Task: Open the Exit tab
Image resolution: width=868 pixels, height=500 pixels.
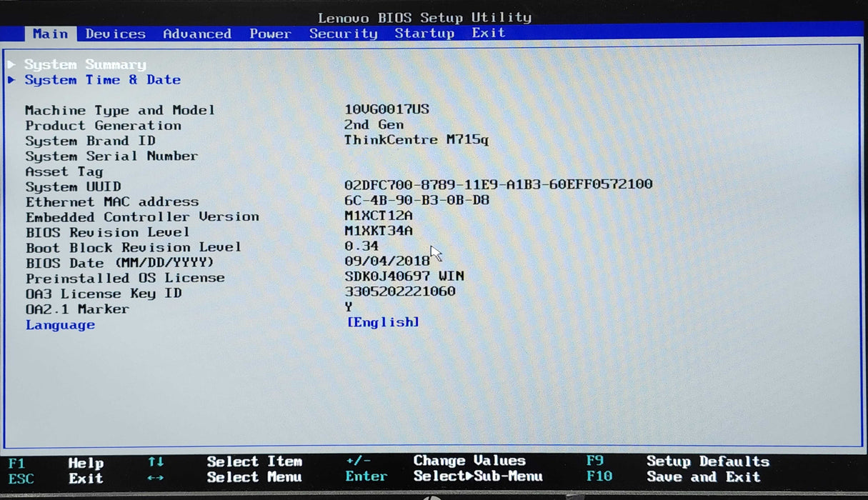Action: tap(489, 33)
